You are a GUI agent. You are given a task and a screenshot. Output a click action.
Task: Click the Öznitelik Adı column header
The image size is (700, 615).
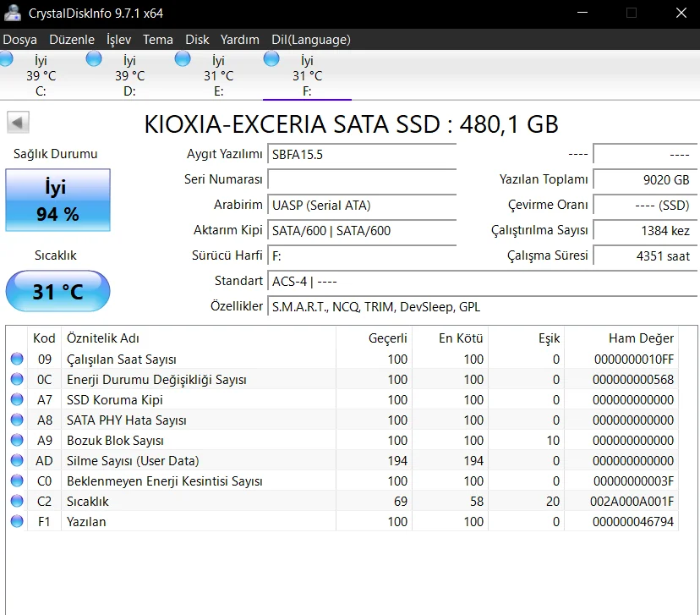(x=199, y=338)
